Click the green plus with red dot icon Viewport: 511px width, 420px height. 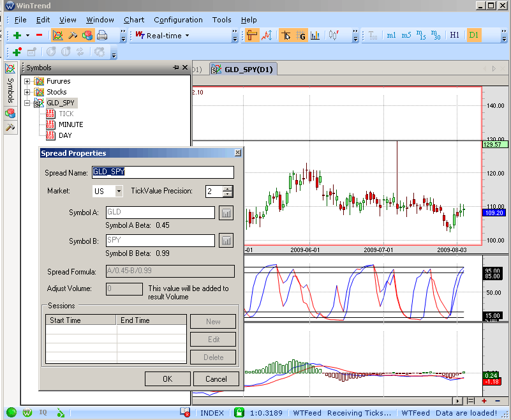pos(17,52)
